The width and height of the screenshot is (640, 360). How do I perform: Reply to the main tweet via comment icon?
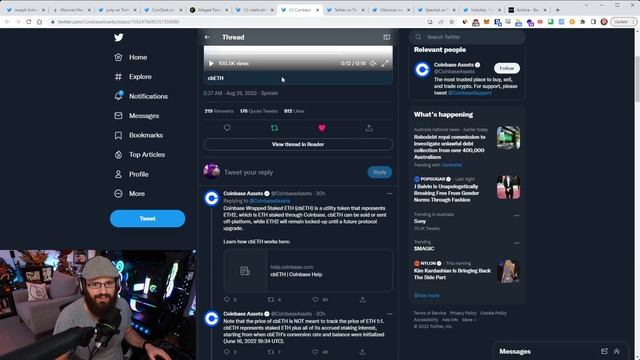227,128
